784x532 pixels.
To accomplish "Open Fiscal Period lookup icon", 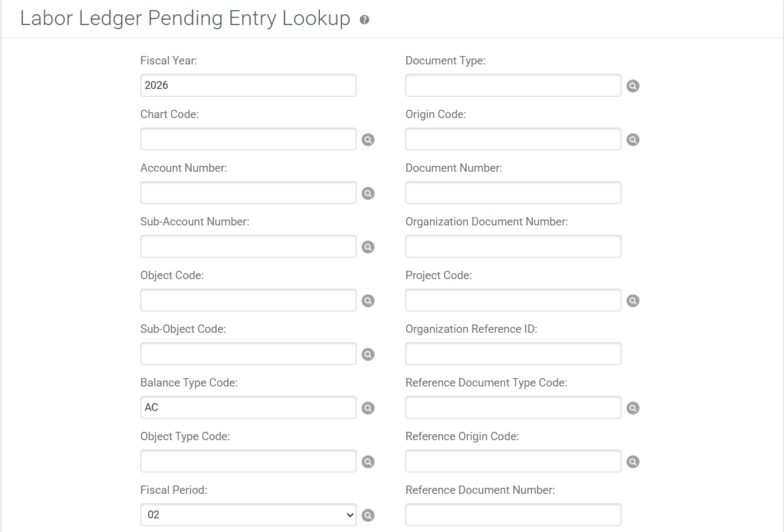I will [x=368, y=515].
